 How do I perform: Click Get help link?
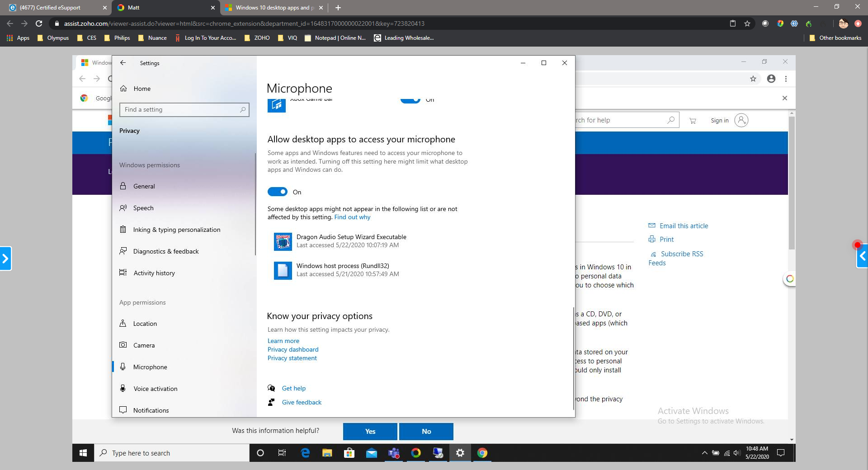[294, 388]
